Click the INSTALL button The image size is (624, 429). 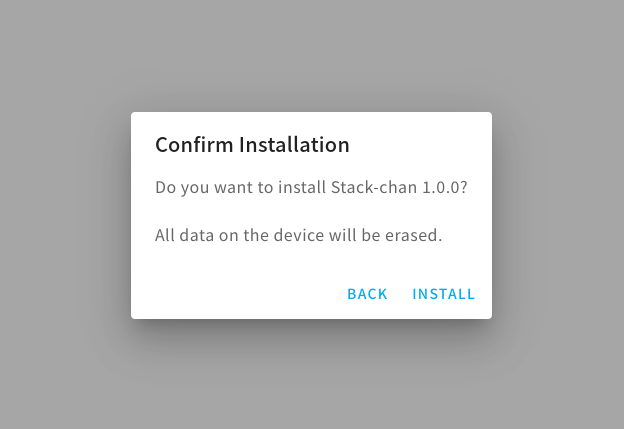point(443,294)
